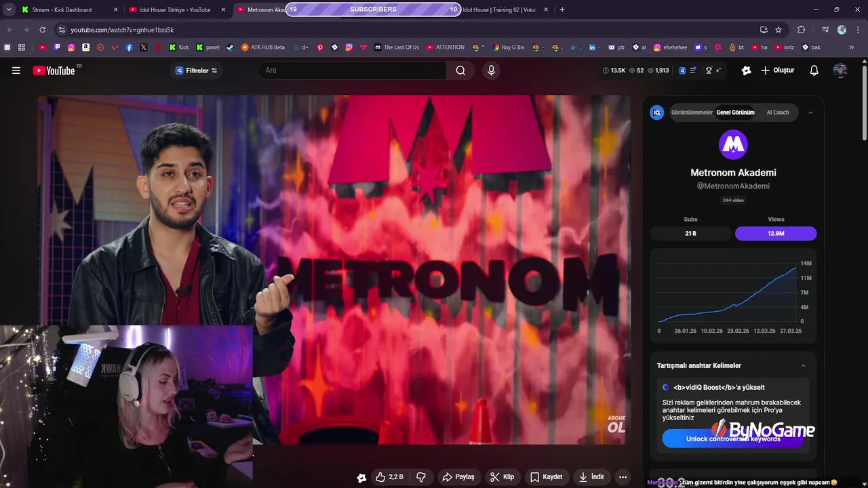Dislike the video with thumbs down
The image size is (868, 488).
click(421, 477)
